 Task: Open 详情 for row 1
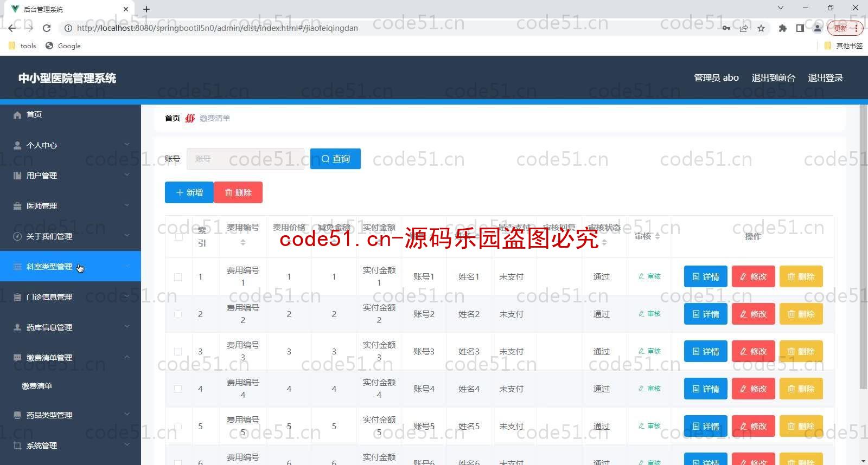pyautogui.click(x=706, y=276)
